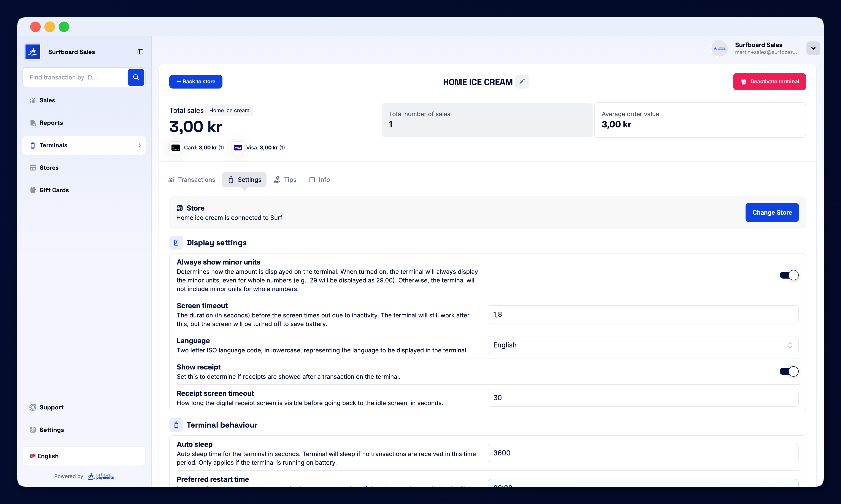Disable the Show receipt toggle
This screenshot has width=841, height=504.
point(789,371)
